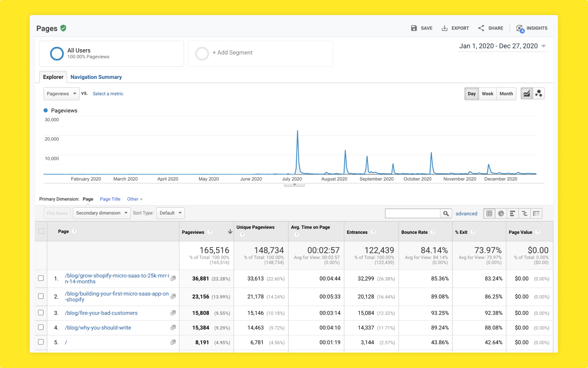Open the Pageviews metric dropdown

(x=61, y=94)
